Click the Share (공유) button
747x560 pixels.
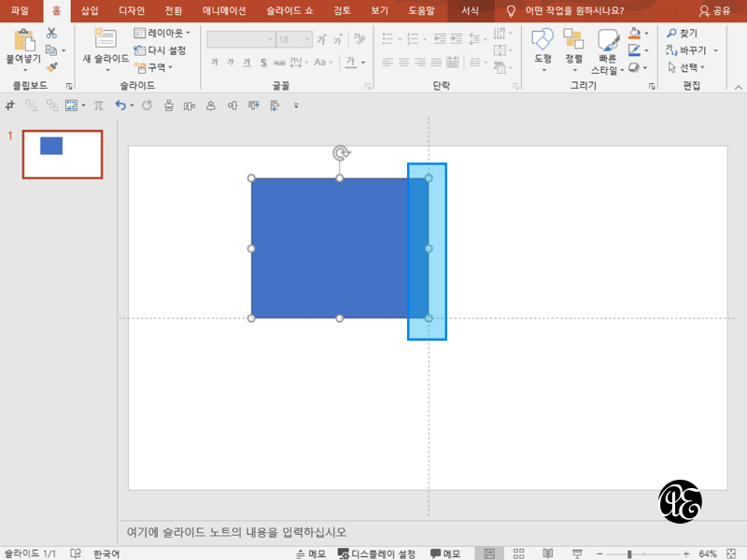point(714,10)
